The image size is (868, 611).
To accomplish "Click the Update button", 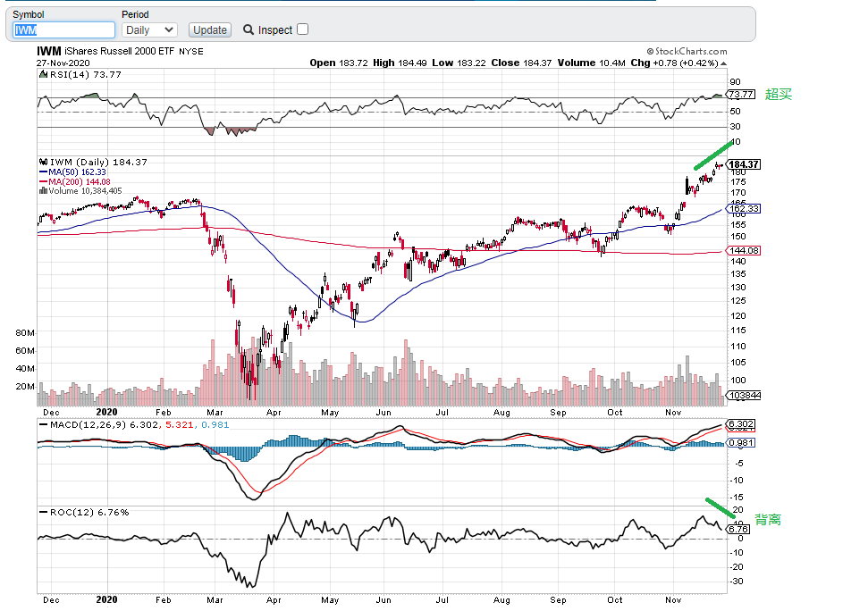I will [210, 29].
